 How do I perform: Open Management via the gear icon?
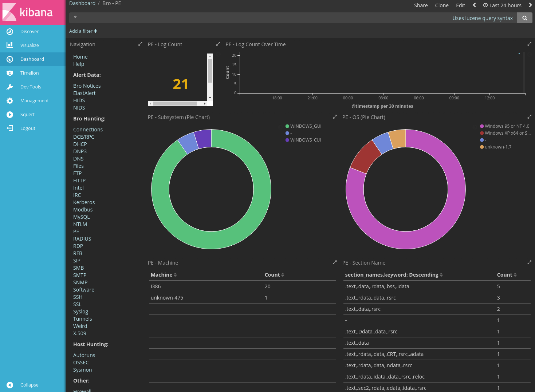[x=10, y=100]
